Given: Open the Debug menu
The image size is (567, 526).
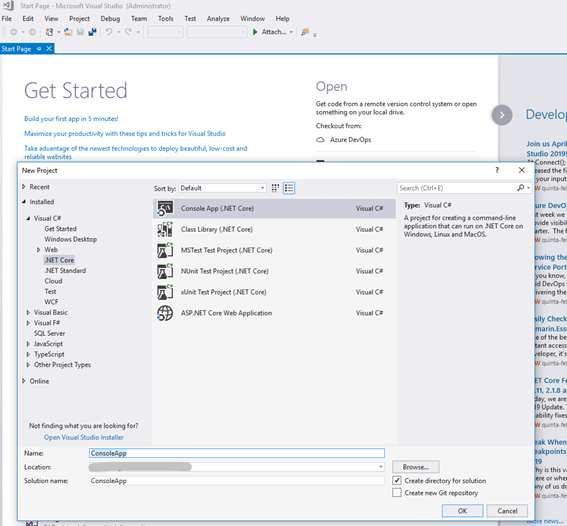Looking at the screenshot, I should pyautogui.click(x=110, y=19).
